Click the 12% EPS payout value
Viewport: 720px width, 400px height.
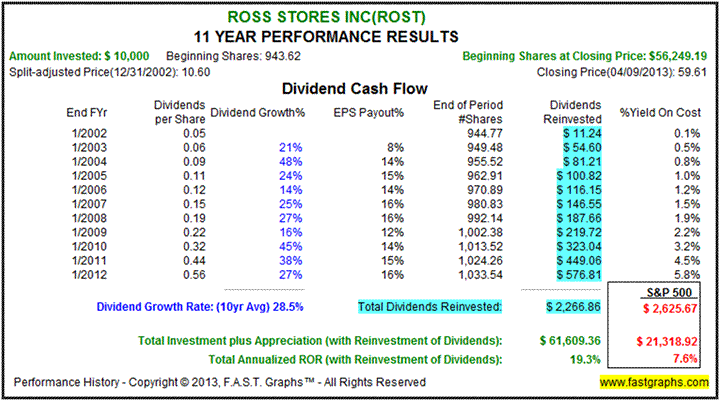point(393,232)
